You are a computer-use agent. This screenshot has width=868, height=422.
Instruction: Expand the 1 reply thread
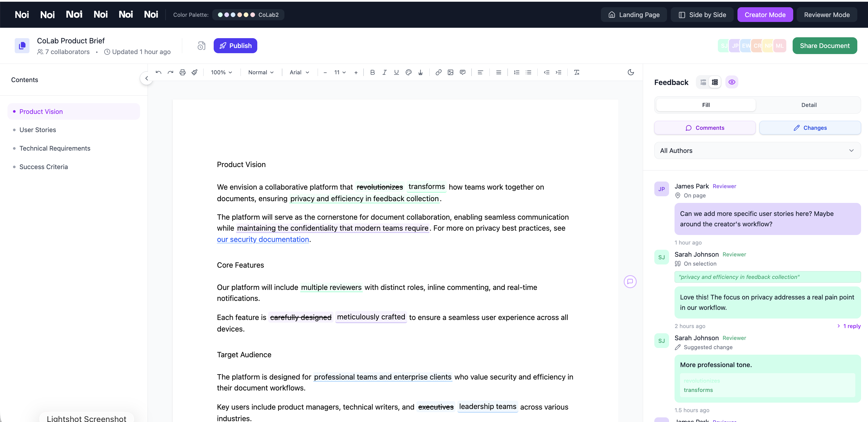coord(849,326)
